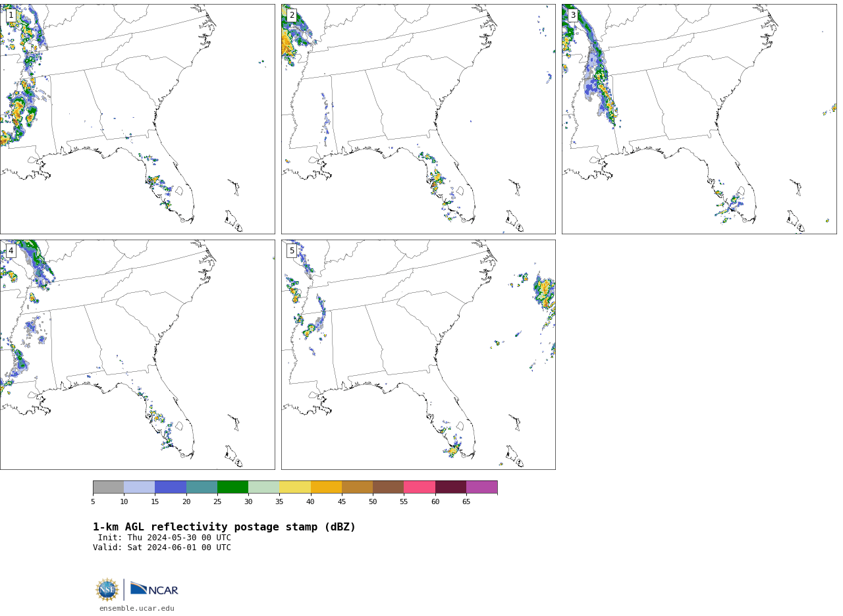Click the pale green 30-35 dBZ swatch
Viewport: 843px width, 616px height.
point(263,487)
